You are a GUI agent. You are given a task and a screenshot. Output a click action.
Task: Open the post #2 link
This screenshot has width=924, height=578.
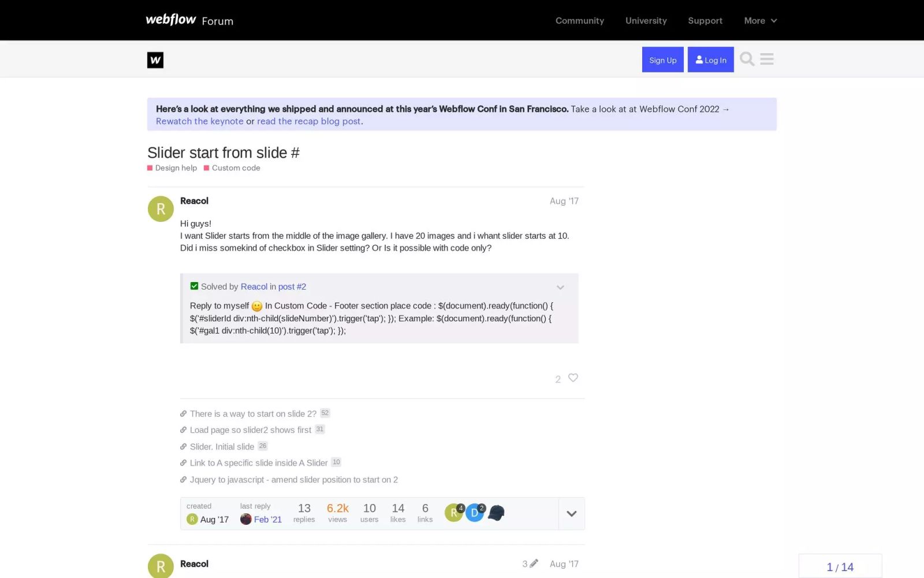pos(292,287)
